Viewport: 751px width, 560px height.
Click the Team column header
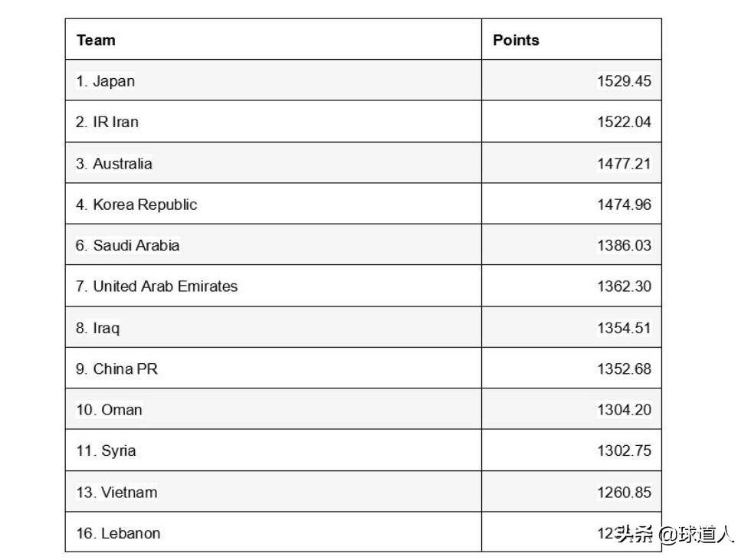pyautogui.click(x=97, y=40)
